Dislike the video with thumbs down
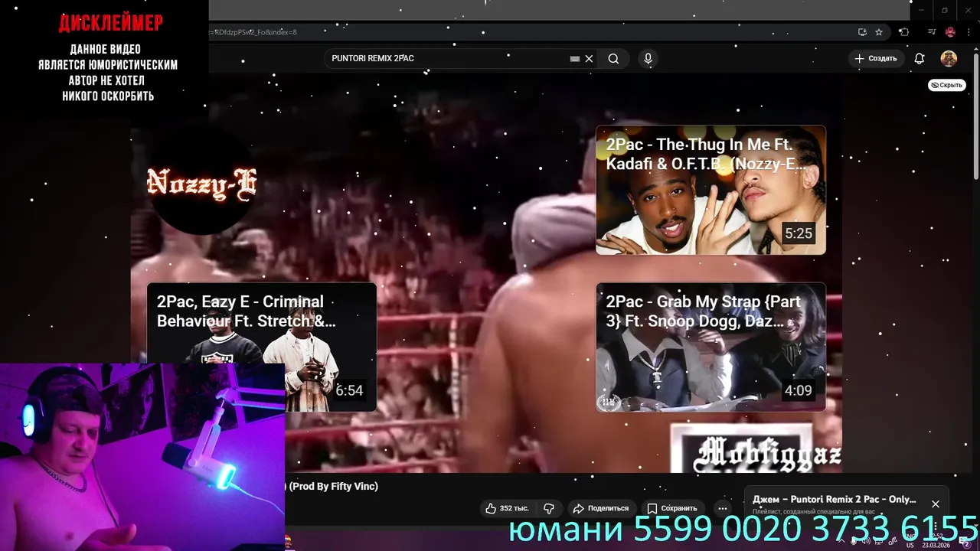 click(549, 508)
